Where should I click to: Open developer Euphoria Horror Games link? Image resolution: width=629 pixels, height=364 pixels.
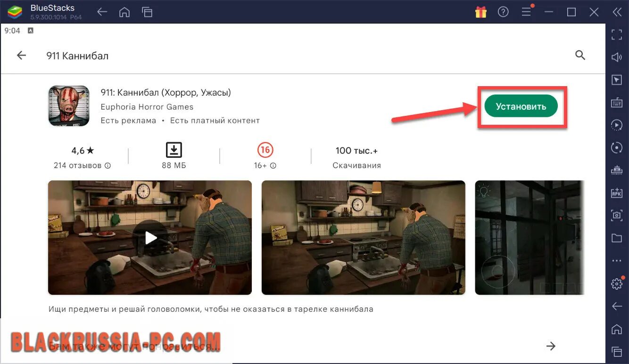pyautogui.click(x=147, y=107)
